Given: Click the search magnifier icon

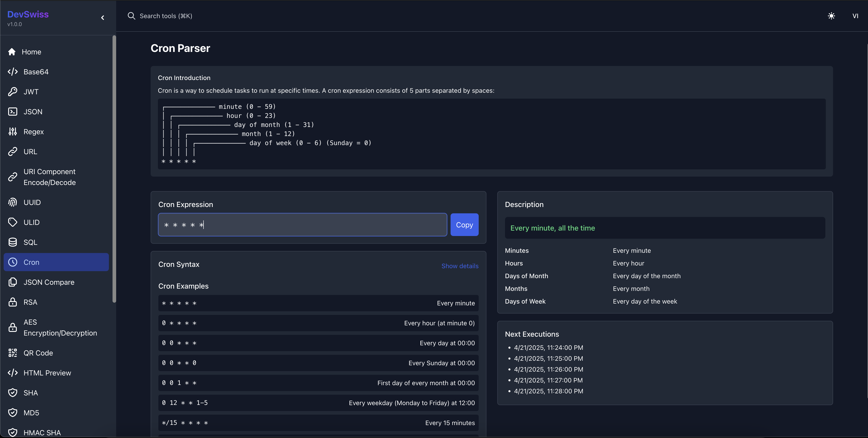Looking at the screenshot, I should 131,16.
